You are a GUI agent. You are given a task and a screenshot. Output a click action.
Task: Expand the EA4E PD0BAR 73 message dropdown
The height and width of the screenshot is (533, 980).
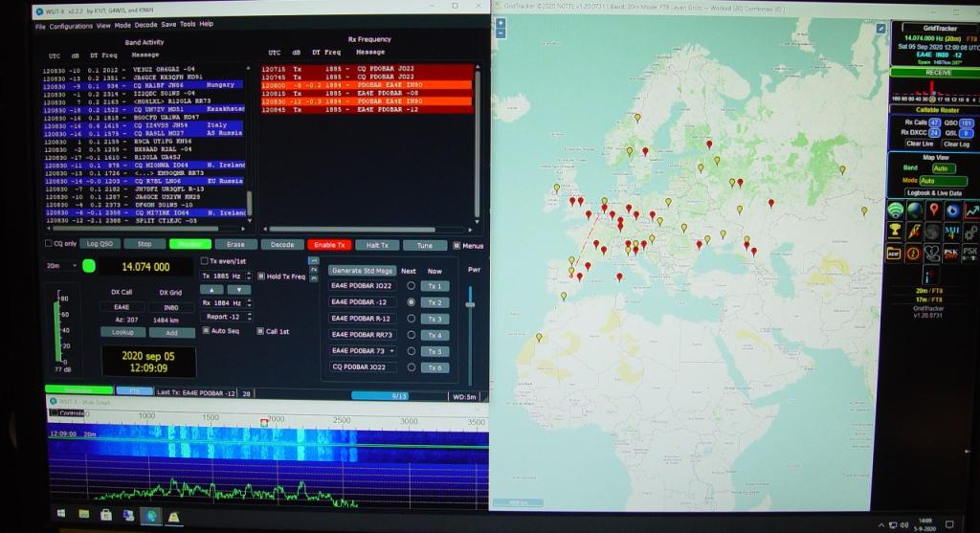tap(391, 351)
